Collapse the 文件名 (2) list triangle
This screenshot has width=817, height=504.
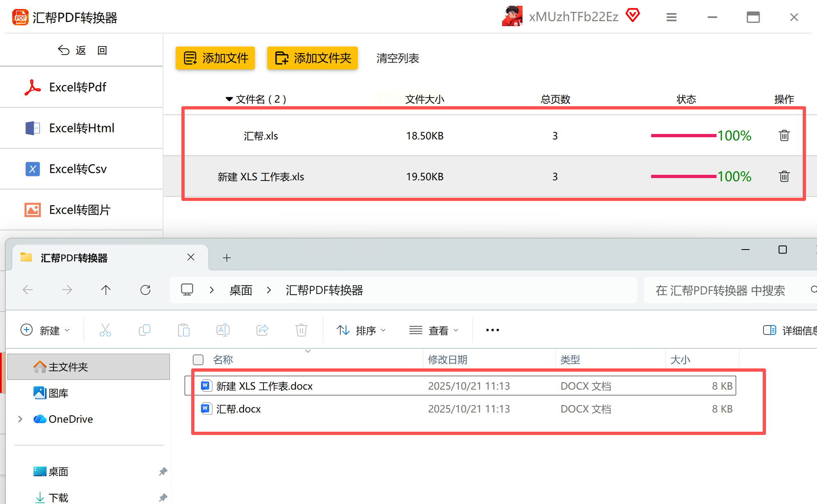pos(229,99)
